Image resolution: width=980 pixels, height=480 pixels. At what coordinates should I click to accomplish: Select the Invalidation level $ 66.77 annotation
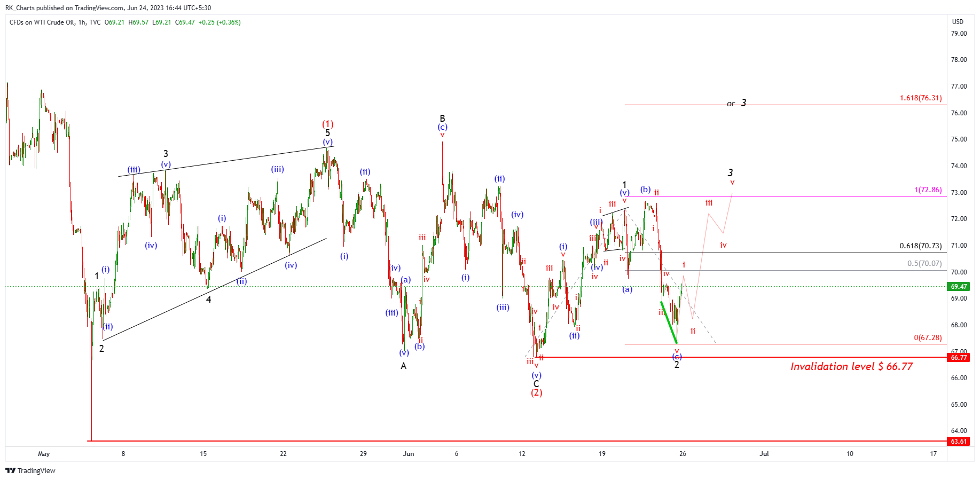[x=851, y=366]
